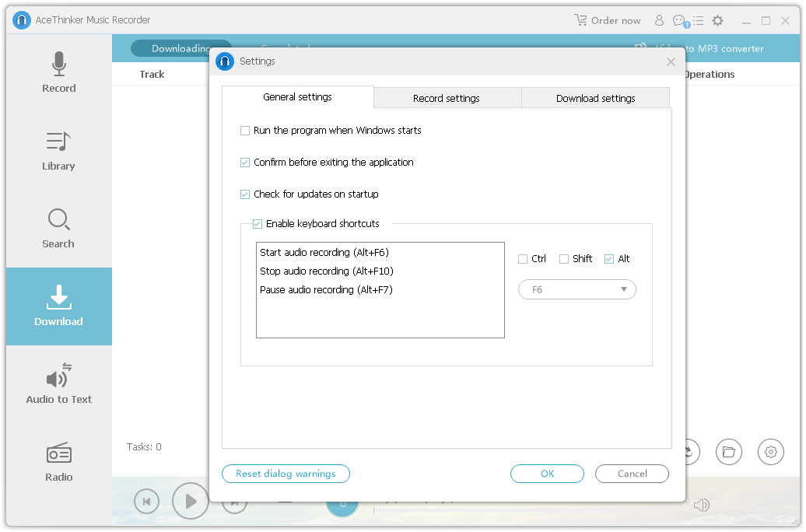Viewport: 806px width, 532px height.
Task: Switch to General settings tab
Action: [298, 97]
